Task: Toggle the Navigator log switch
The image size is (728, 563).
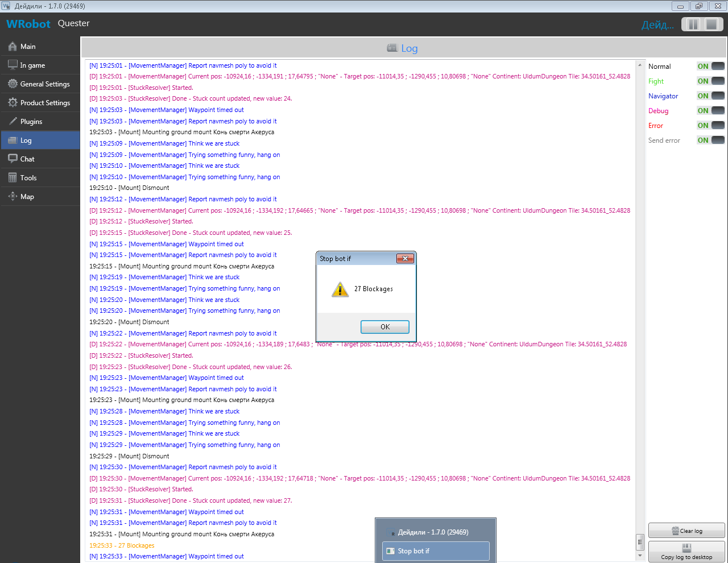Action: pyautogui.click(x=711, y=96)
